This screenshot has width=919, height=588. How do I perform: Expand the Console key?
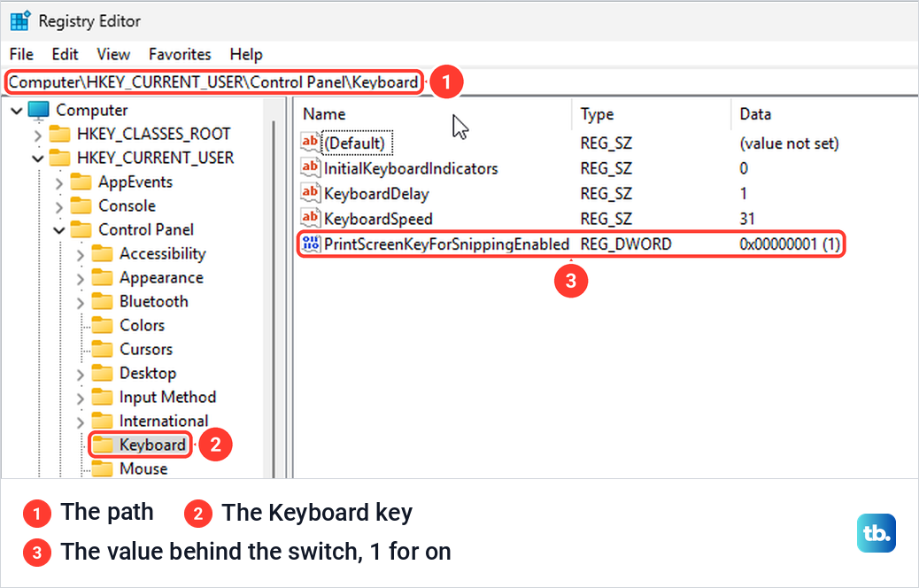point(59,207)
